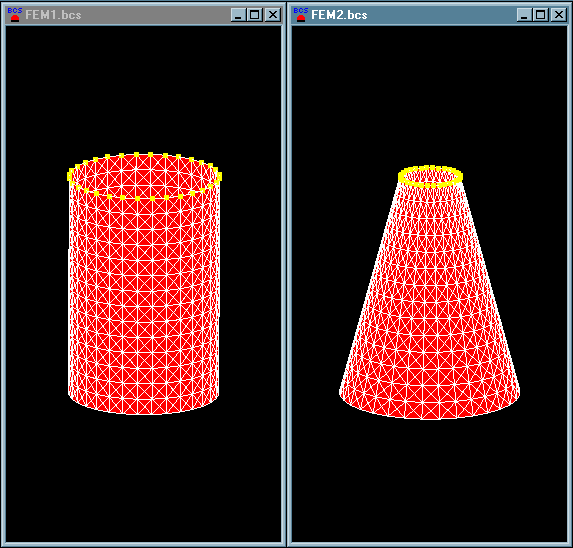Screen dimensions: 573x548
Task: Open the FEM2.bcs window system menu icon
Action: point(300,15)
